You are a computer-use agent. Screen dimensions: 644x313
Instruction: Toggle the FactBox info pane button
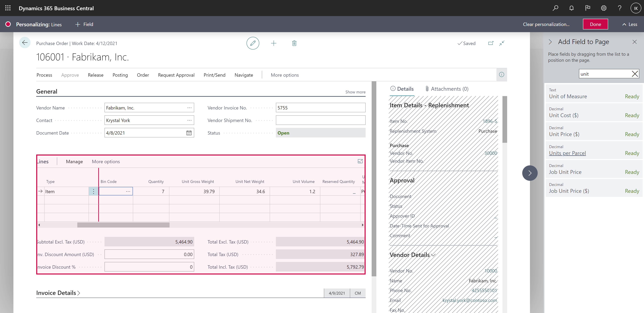(501, 75)
